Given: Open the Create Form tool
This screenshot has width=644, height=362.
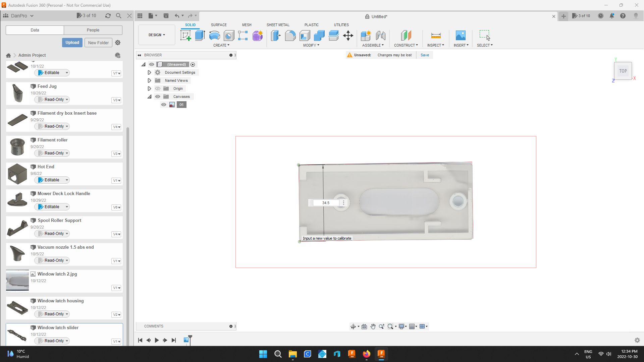Looking at the screenshot, I should 257,36.
